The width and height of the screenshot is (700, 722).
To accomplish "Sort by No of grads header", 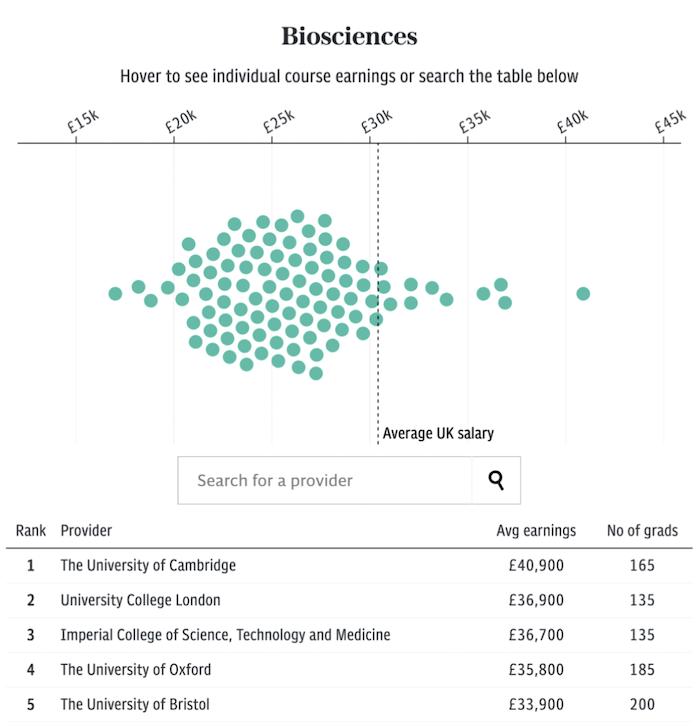I will [x=642, y=530].
